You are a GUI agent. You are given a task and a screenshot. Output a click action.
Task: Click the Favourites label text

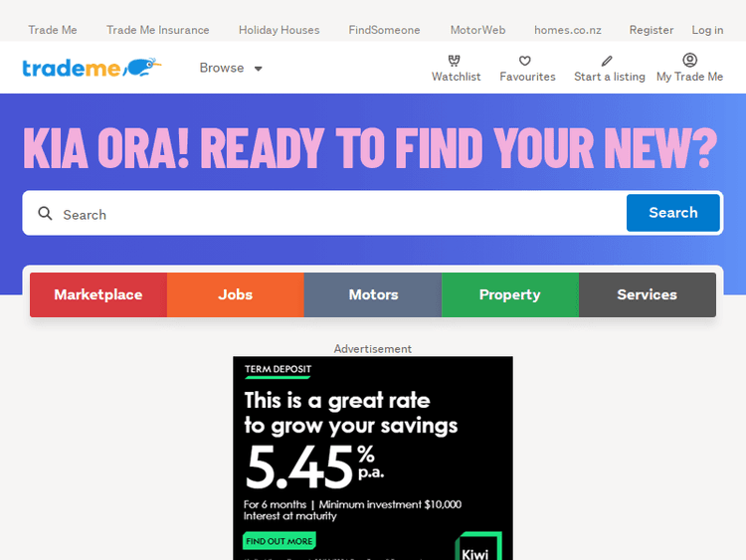pos(527,77)
